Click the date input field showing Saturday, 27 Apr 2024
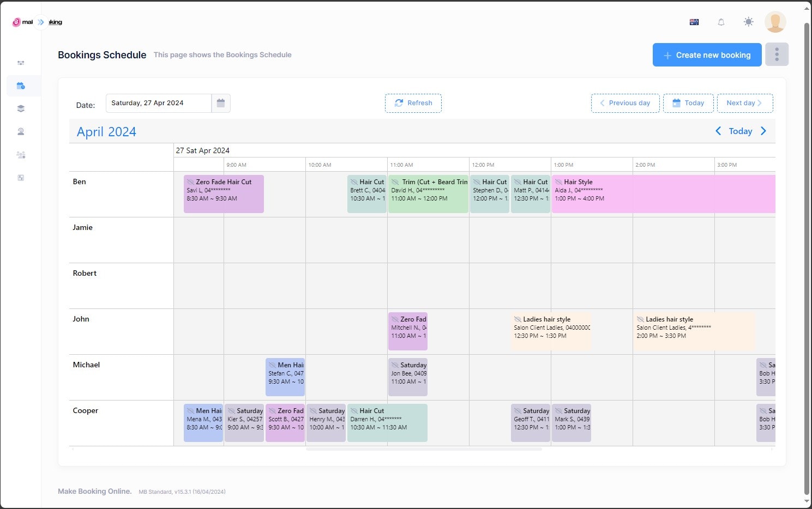The image size is (812, 509). pyautogui.click(x=158, y=103)
